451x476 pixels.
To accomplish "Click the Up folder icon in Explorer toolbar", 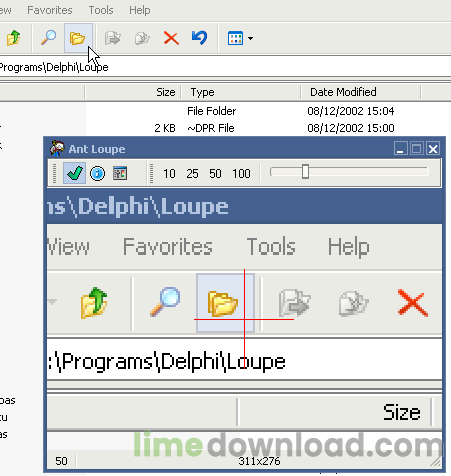I will tap(14, 38).
